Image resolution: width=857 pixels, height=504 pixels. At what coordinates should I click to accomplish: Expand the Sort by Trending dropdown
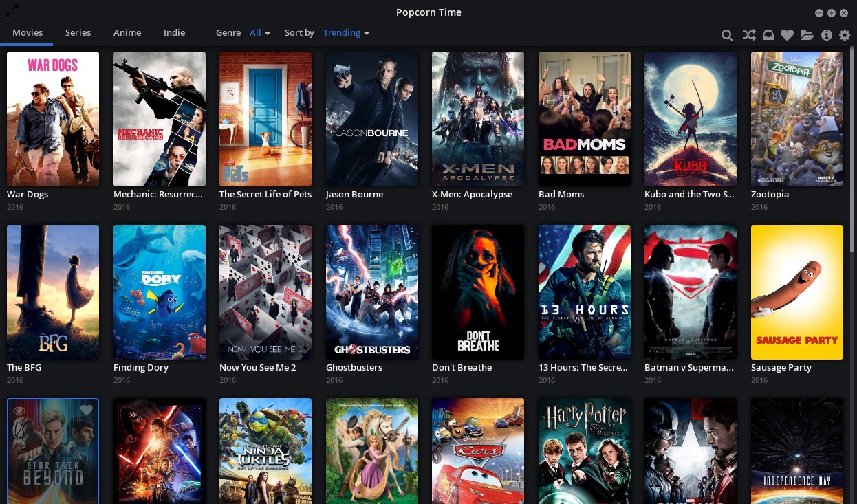pos(346,32)
